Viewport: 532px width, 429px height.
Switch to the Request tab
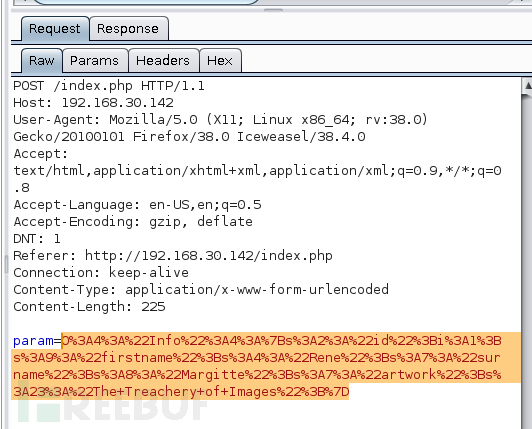click(x=55, y=29)
